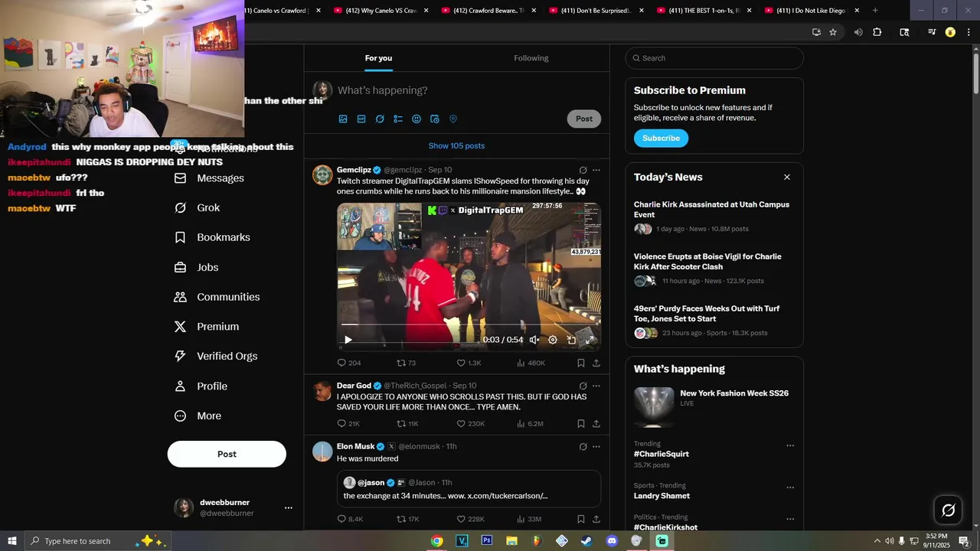
Task: Bookmark this page with the star icon
Action: coord(833,32)
